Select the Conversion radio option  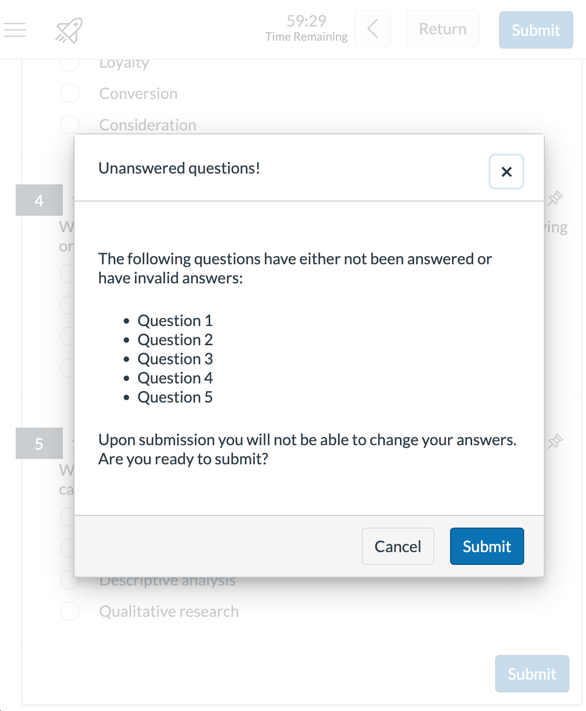[69, 93]
